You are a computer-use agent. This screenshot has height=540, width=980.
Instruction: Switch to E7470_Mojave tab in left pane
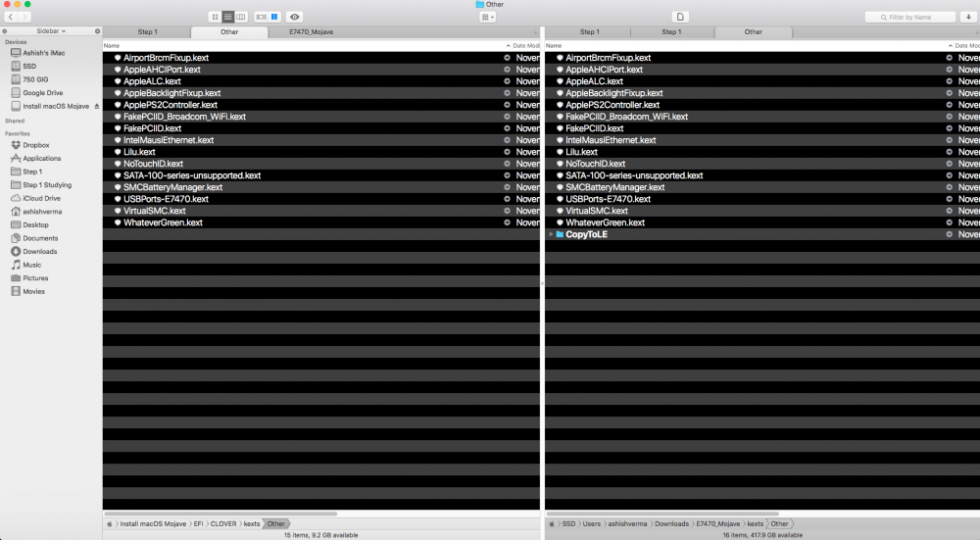pos(309,32)
